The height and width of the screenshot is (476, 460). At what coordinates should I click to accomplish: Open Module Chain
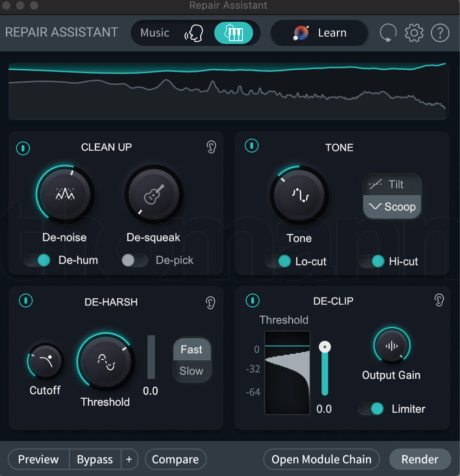click(321, 459)
